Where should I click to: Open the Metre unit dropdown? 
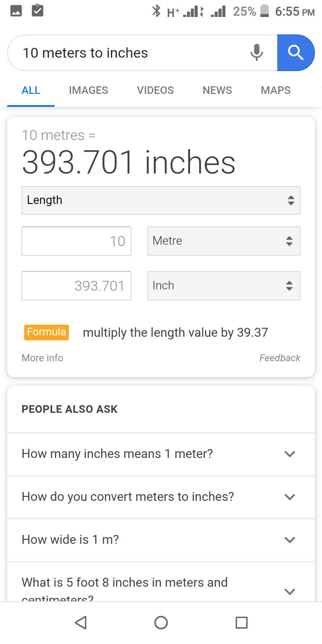coord(224,241)
